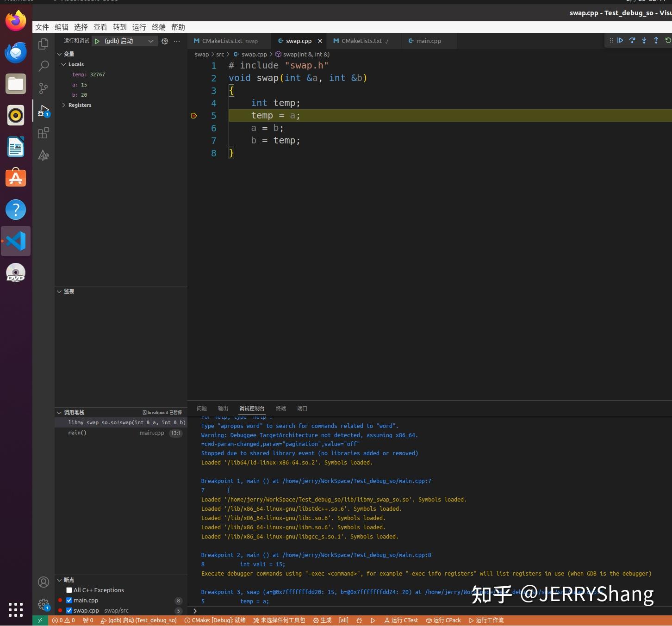The height and width of the screenshot is (626, 672).
Task: Collapse the Locals variables section
Action: (x=64, y=64)
